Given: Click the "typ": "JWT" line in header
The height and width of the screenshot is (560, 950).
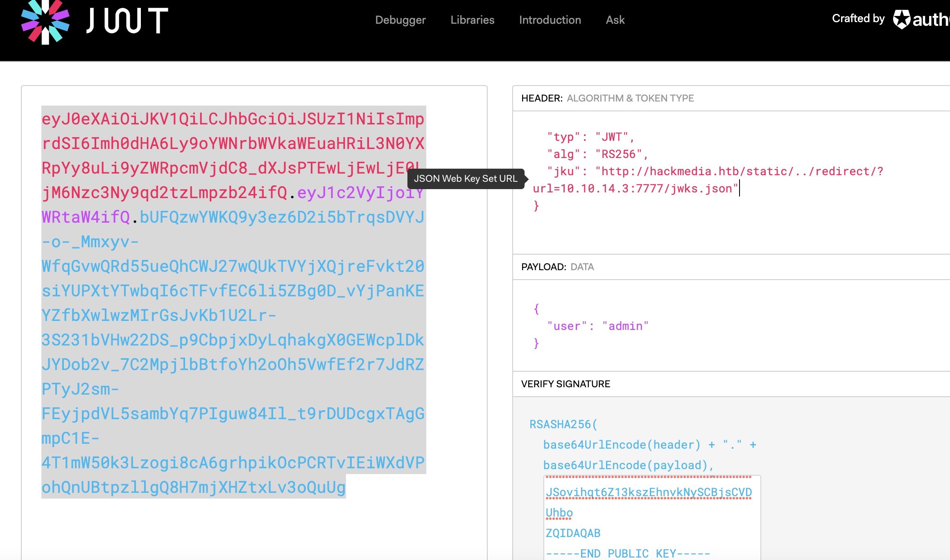Looking at the screenshot, I should pos(590,137).
